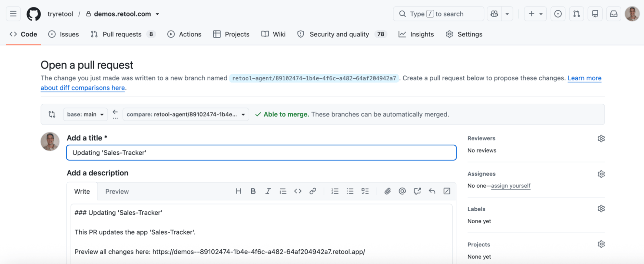Open notifications inbox icon
Screen dimensions: 644x264
614,14
